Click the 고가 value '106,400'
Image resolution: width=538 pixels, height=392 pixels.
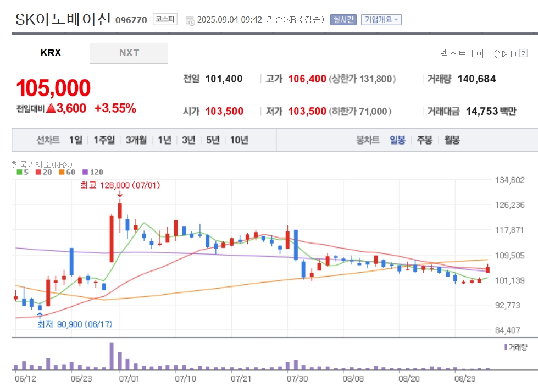coord(307,79)
